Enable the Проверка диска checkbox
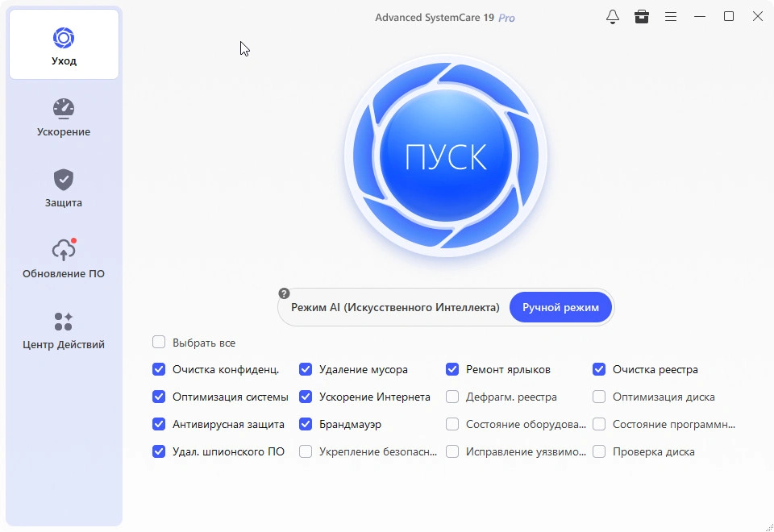The width and height of the screenshot is (774, 532). 599,452
